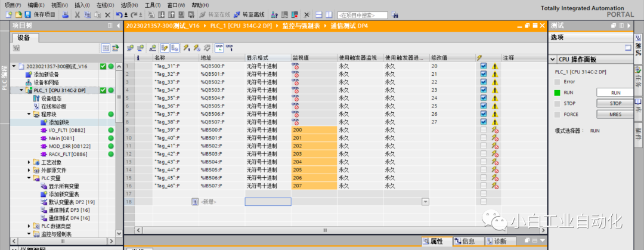Screen dimensions: 644x250
Task: Toggle modify checkbox for Tag_36 row
Action: [x=484, y=106]
